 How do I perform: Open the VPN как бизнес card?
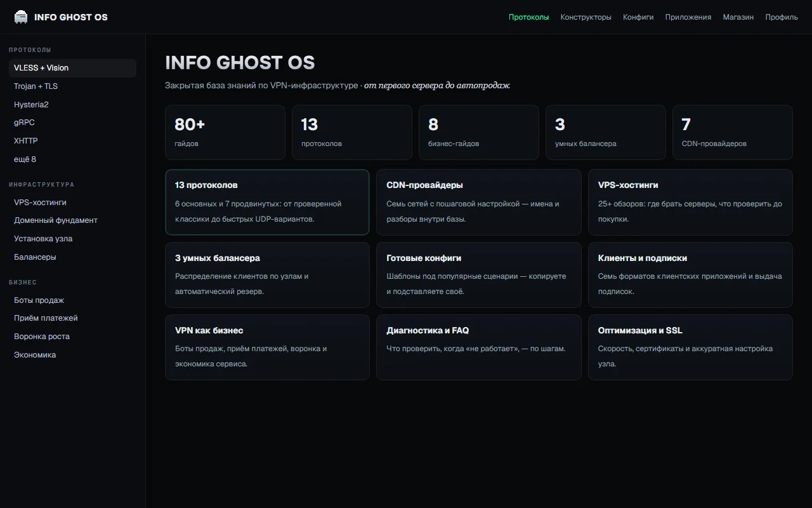267,347
